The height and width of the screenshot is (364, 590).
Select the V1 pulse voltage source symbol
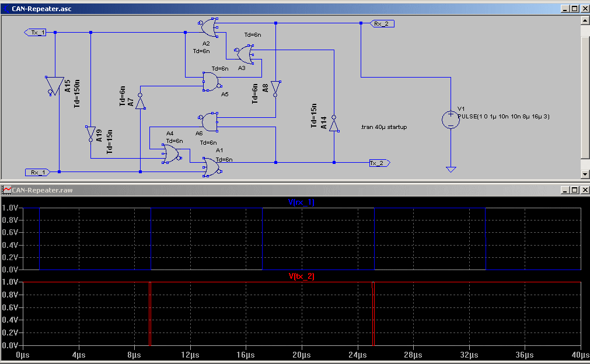click(451, 120)
